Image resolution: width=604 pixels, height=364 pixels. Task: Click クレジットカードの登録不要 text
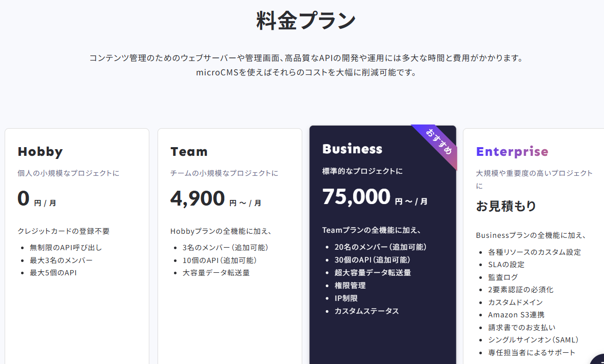(64, 231)
